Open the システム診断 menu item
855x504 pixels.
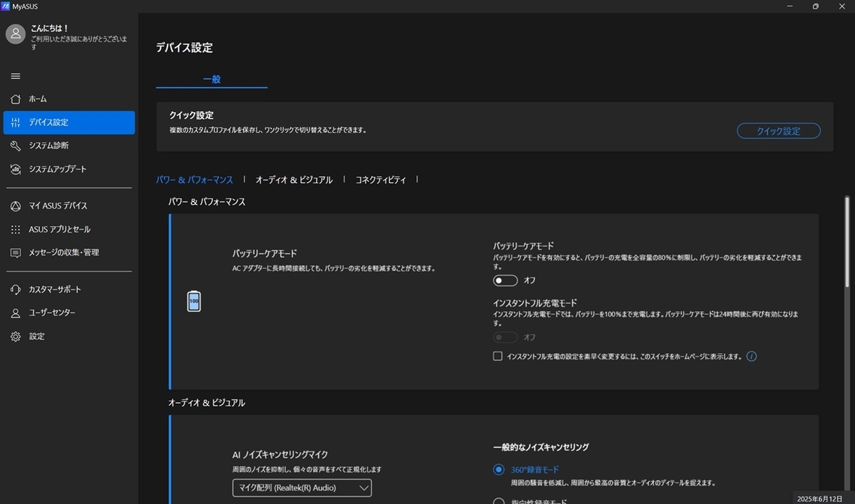tap(69, 146)
